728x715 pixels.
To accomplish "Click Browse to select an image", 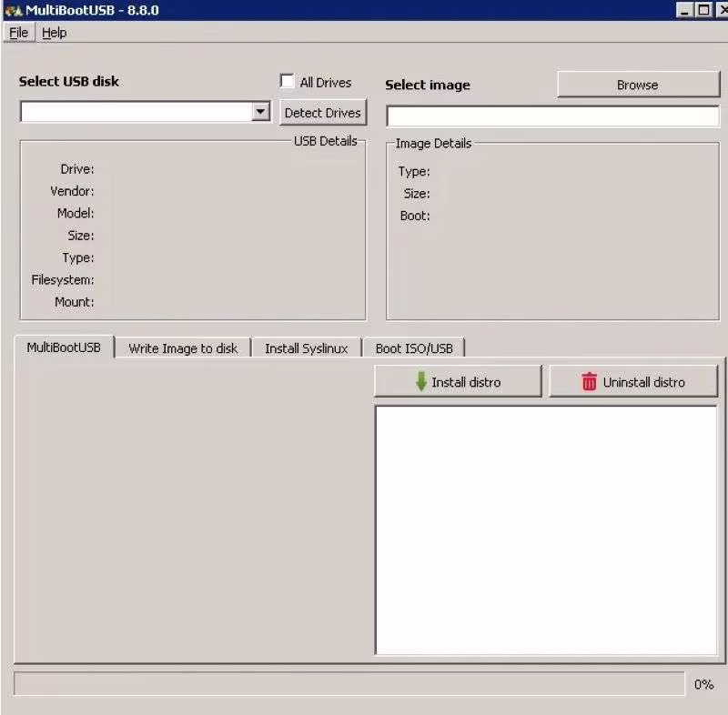I will (638, 85).
